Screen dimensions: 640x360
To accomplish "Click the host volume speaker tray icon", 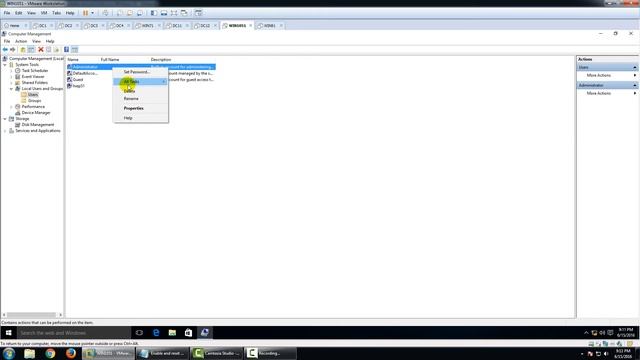I will pyautogui.click(x=606, y=354).
